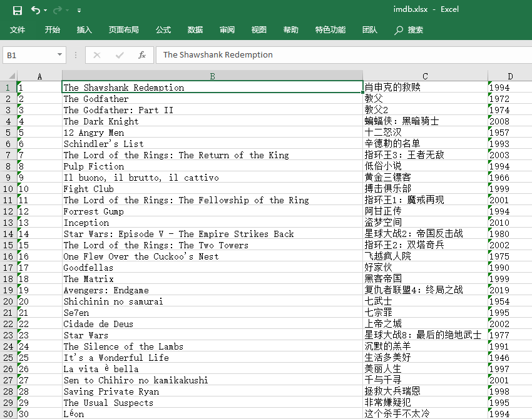Expand the Name Box dropdown
The image size is (532, 419).
coord(60,55)
